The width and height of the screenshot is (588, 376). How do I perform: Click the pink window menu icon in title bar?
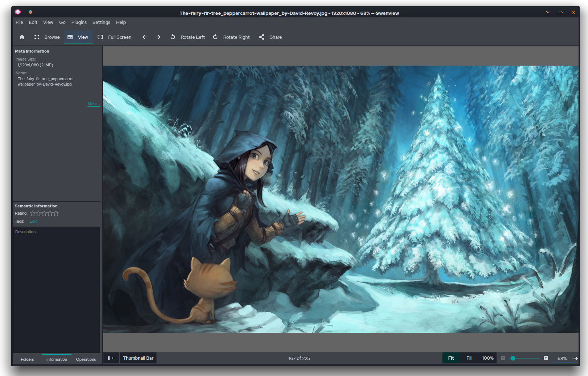tap(18, 12)
